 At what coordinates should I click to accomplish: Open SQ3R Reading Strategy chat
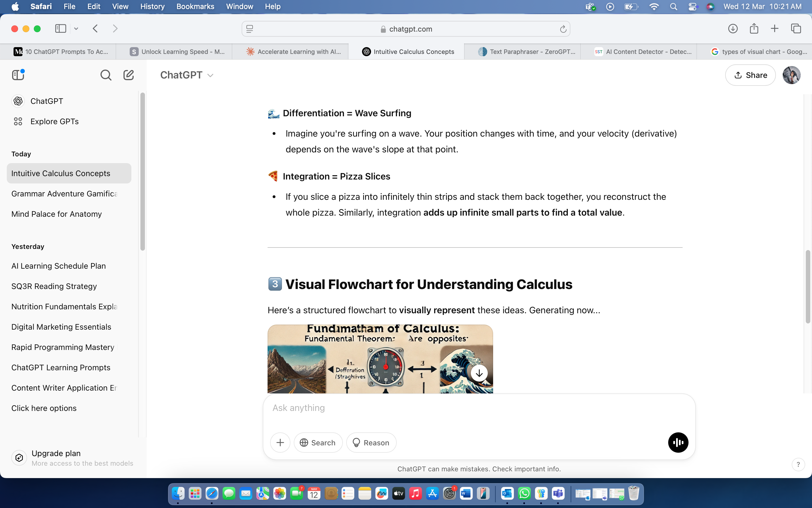click(x=69, y=286)
